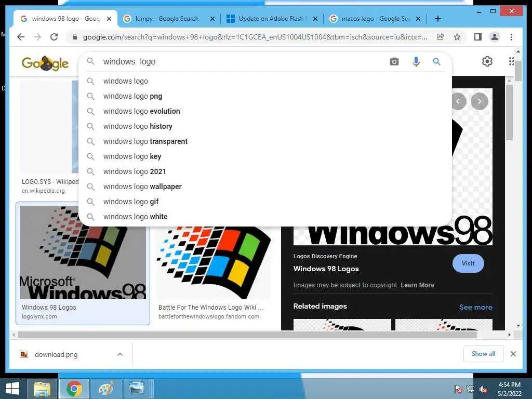
Task: Show the next image in preview panel
Action: (480, 101)
